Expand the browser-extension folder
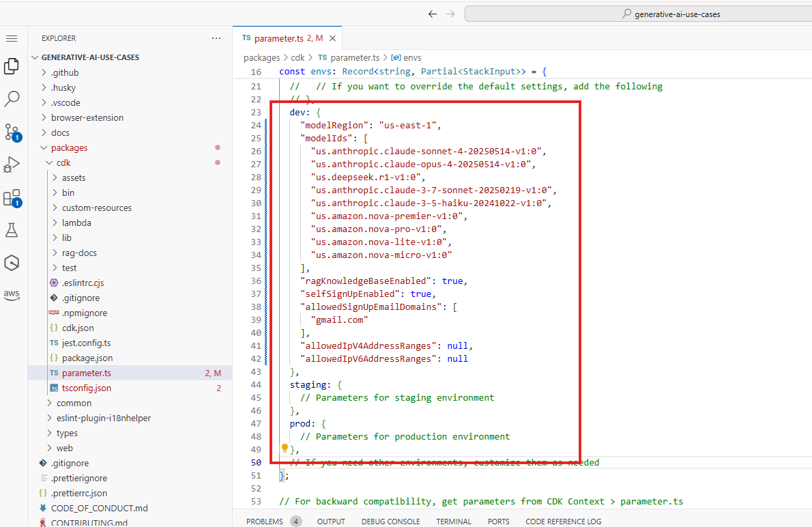The image size is (812, 527). point(130,117)
